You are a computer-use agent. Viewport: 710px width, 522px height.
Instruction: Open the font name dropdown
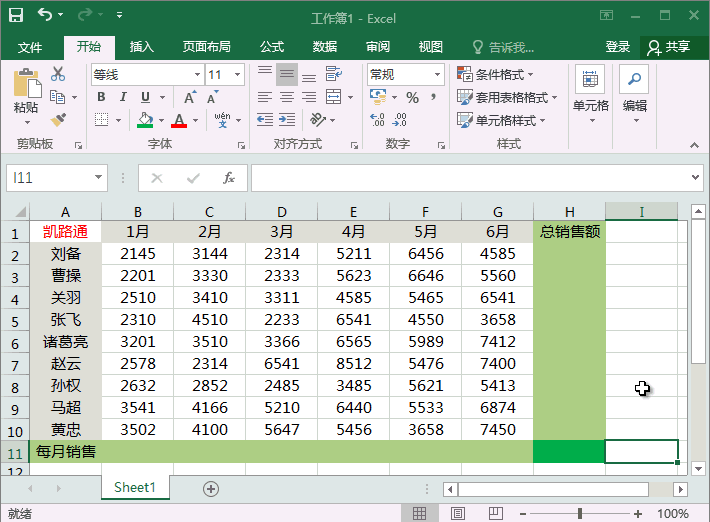point(197,75)
